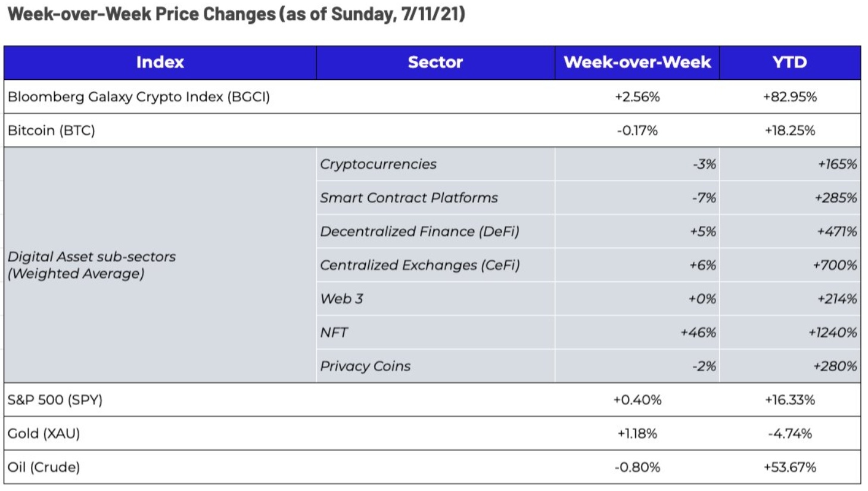The image size is (868, 491).
Task: Click the Index column header
Action: click(x=160, y=63)
